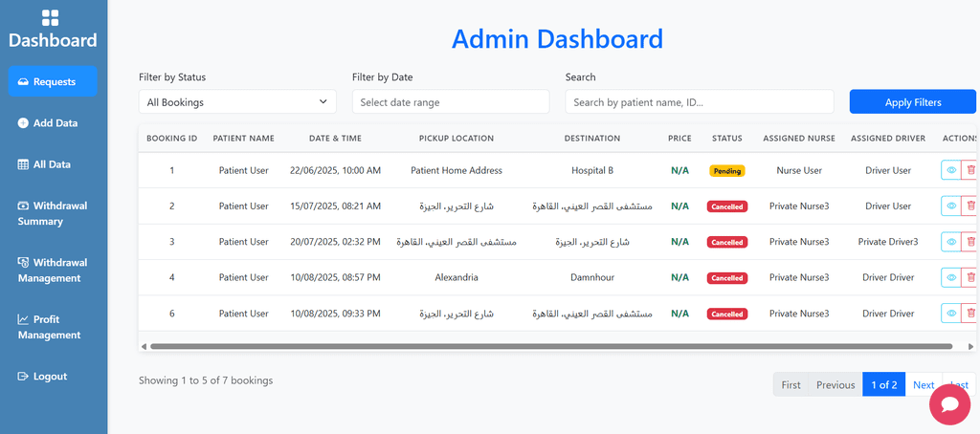Open the red chat bubble widget

[950, 404]
